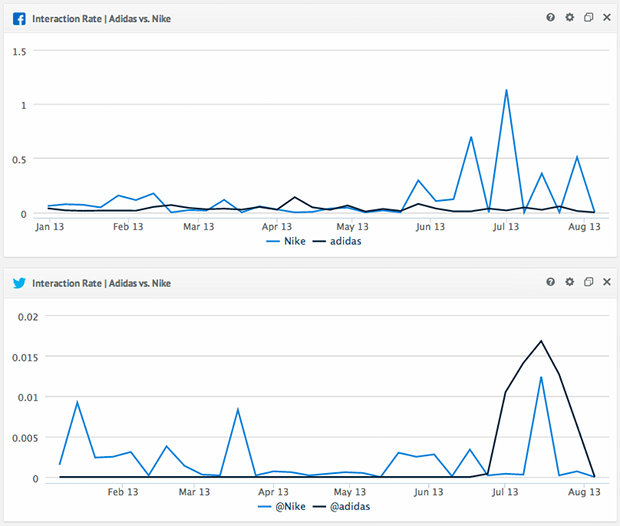This screenshot has width=620, height=526.
Task: Click the 1.5 y-axis value on Facebook chart
Action: [19, 52]
